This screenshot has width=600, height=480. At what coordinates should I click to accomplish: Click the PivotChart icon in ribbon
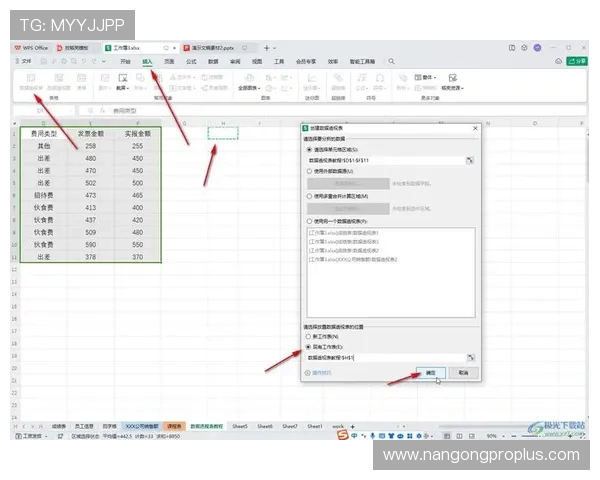pyautogui.click(x=59, y=78)
